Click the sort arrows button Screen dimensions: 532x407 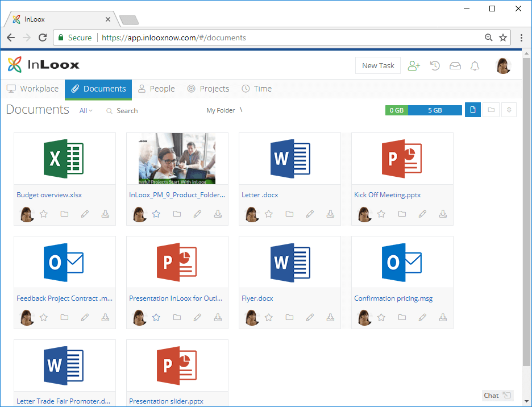tap(509, 110)
